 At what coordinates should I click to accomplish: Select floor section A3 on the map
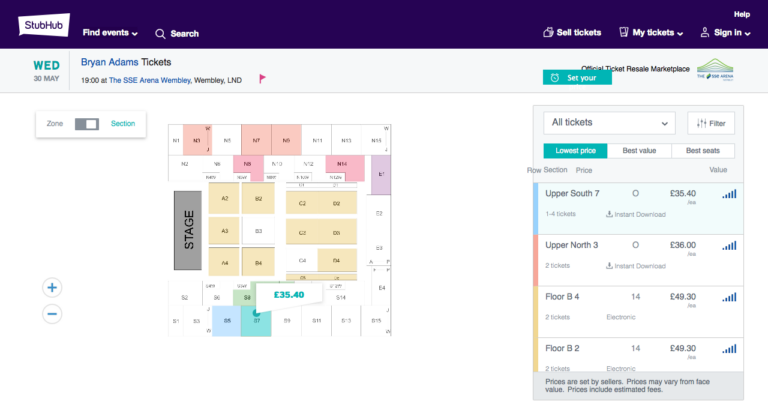(224, 230)
